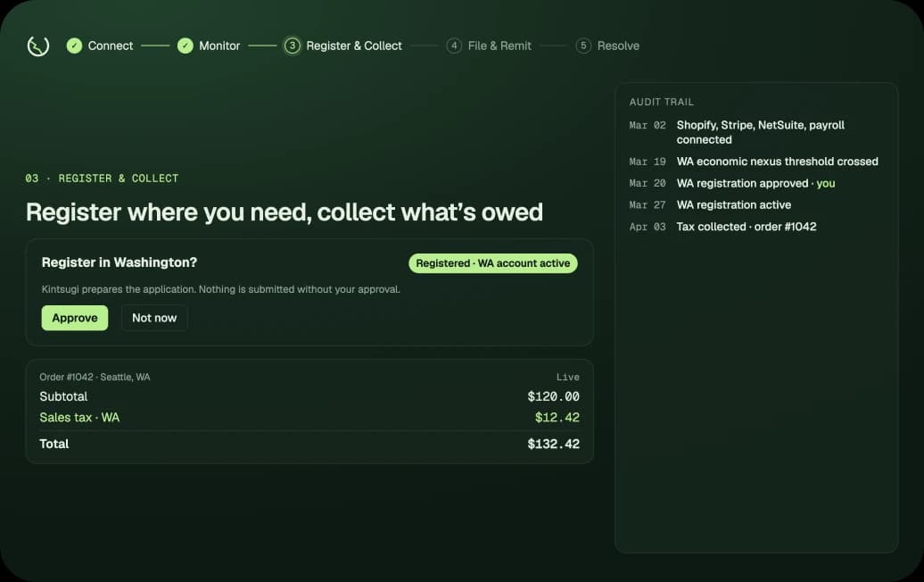Go to the Connect step
924x582 pixels.
click(111, 46)
